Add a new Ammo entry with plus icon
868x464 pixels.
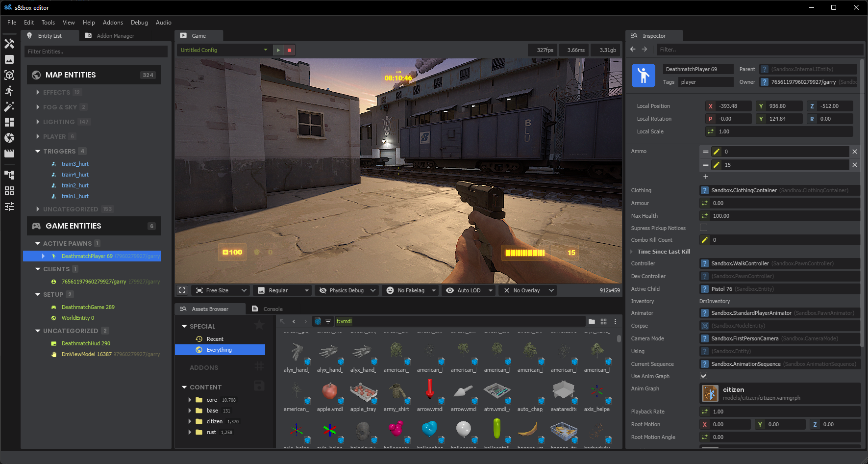pos(706,177)
